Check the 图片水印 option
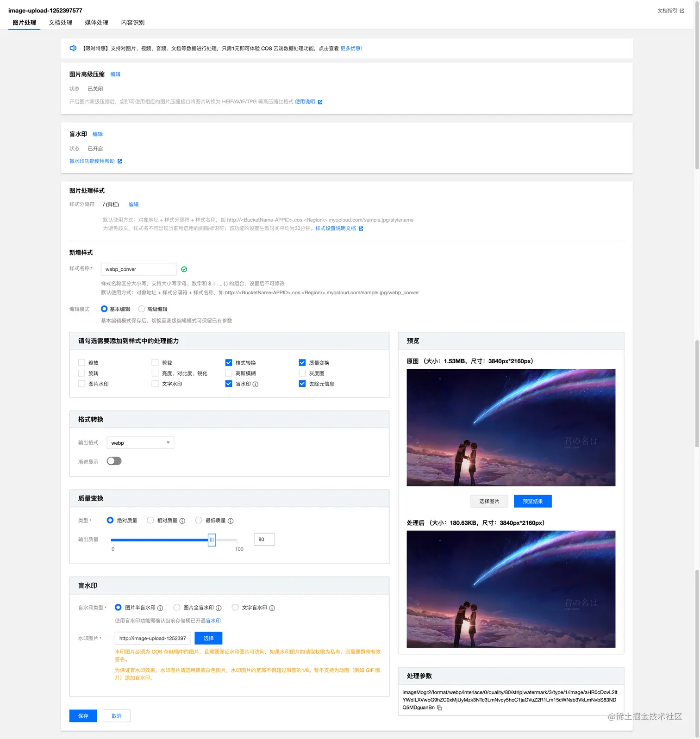Image resolution: width=700 pixels, height=739 pixels. coord(81,384)
